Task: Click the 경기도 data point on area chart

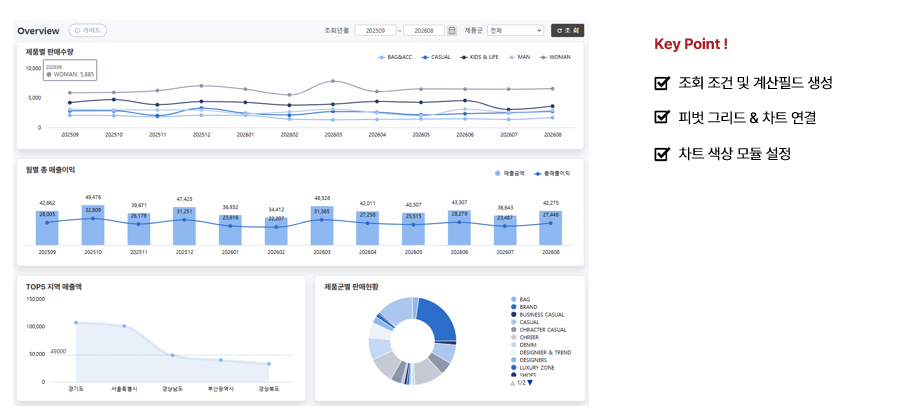Action: point(76,322)
